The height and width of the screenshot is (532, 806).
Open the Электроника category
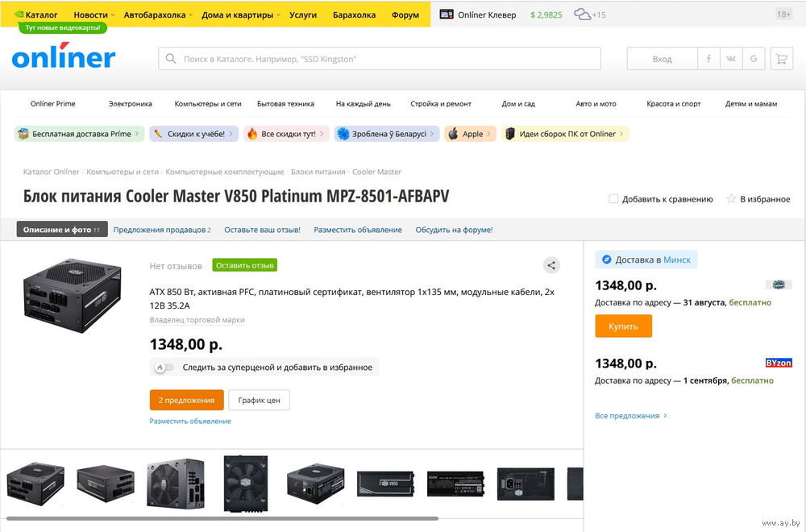point(130,103)
